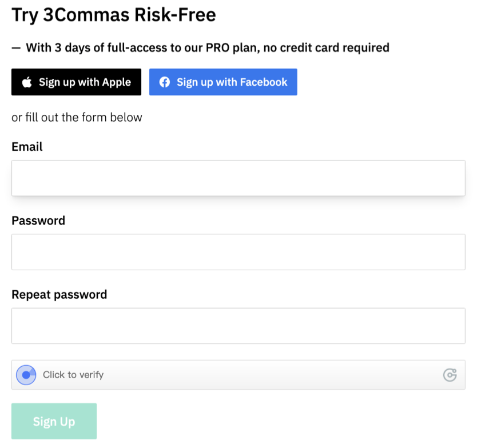Select the refresh arrow on the verify bar

pyautogui.click(x=450, y=375)
